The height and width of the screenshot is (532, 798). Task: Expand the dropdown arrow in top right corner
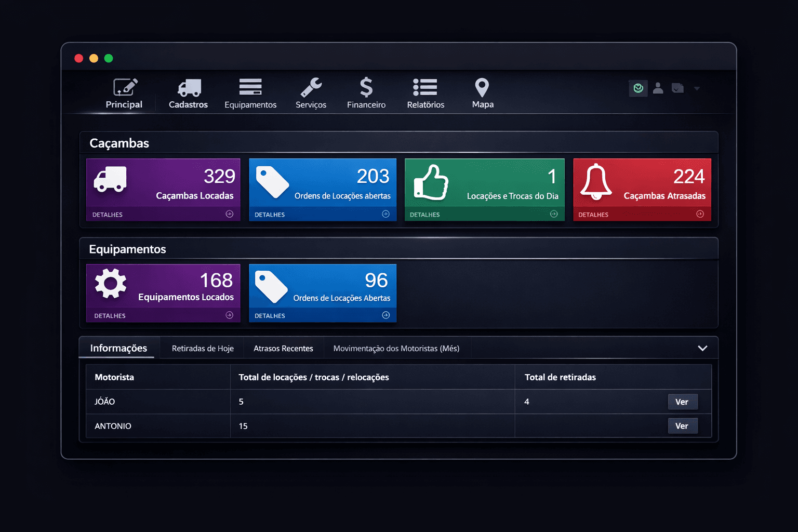click(x=697, y=88)
